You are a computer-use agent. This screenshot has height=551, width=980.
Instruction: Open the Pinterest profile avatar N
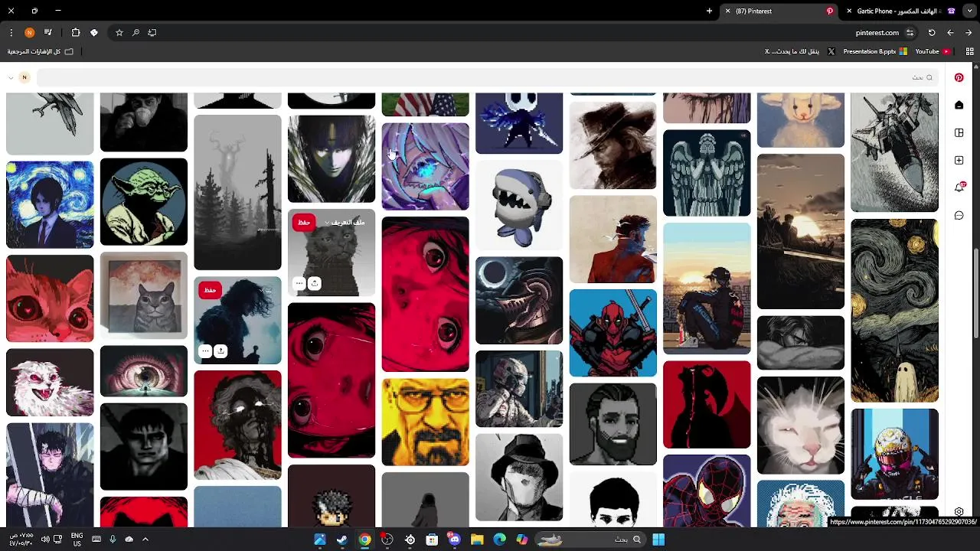pos(24,77)
